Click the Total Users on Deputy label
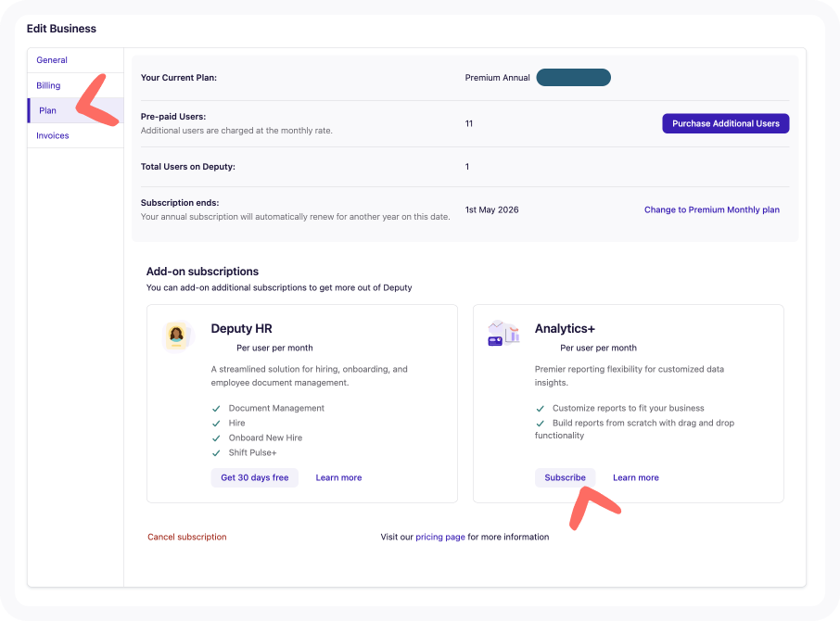 pos(188,167)
